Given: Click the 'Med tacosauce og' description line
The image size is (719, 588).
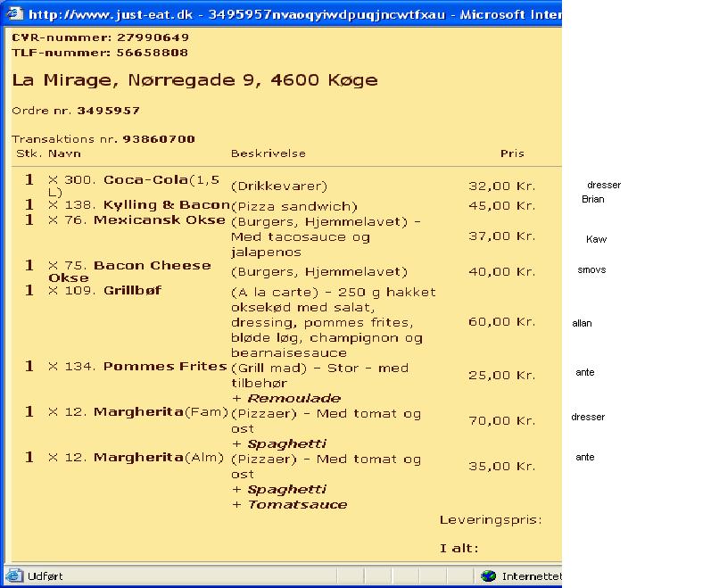Looking at the screenshot, I should [301, 237].
